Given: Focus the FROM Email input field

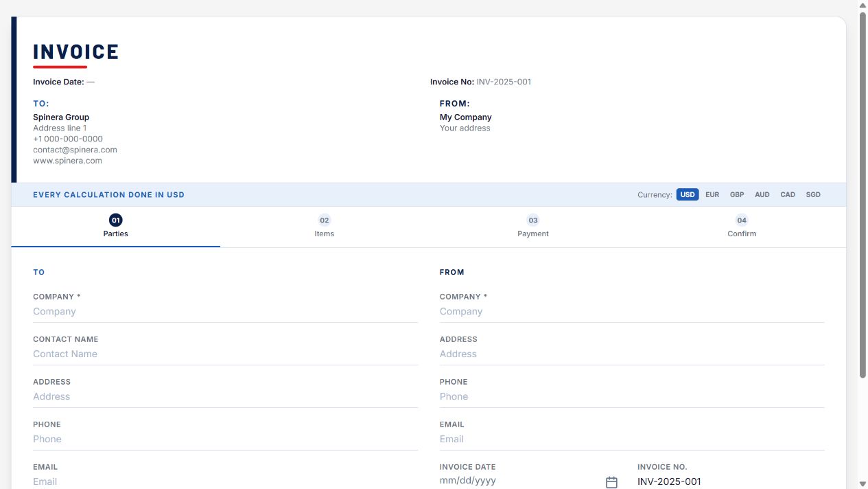Looking at the screenshot, I should 632,440.
